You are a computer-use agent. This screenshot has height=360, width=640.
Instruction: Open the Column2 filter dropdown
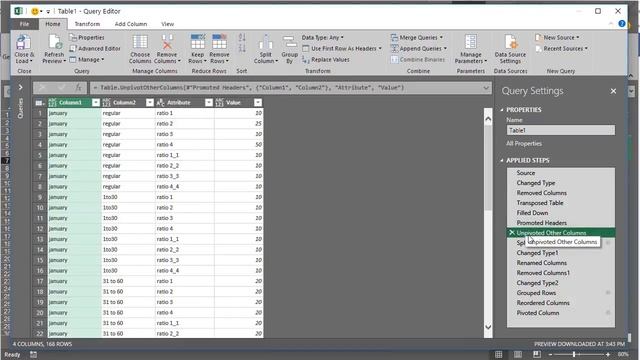tap(150, 102)
